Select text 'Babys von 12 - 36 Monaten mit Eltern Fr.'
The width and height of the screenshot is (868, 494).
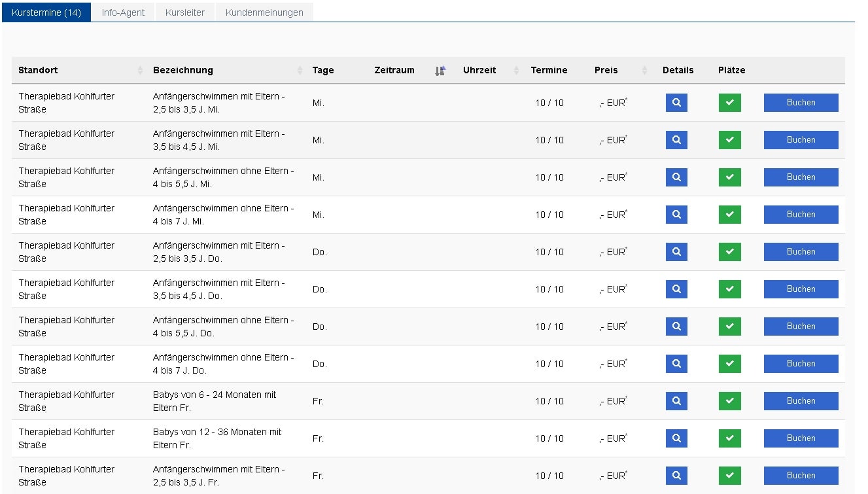tap(217, 438)
